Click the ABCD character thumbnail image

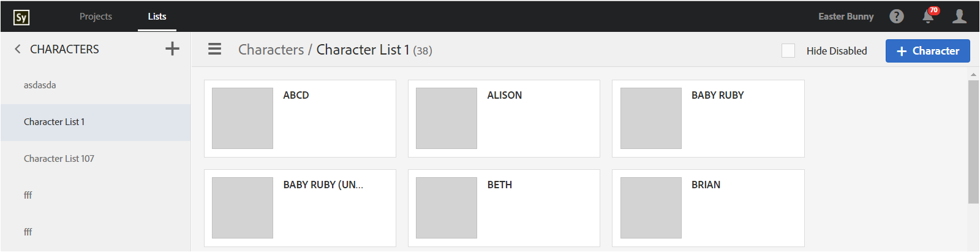[243, 118]
